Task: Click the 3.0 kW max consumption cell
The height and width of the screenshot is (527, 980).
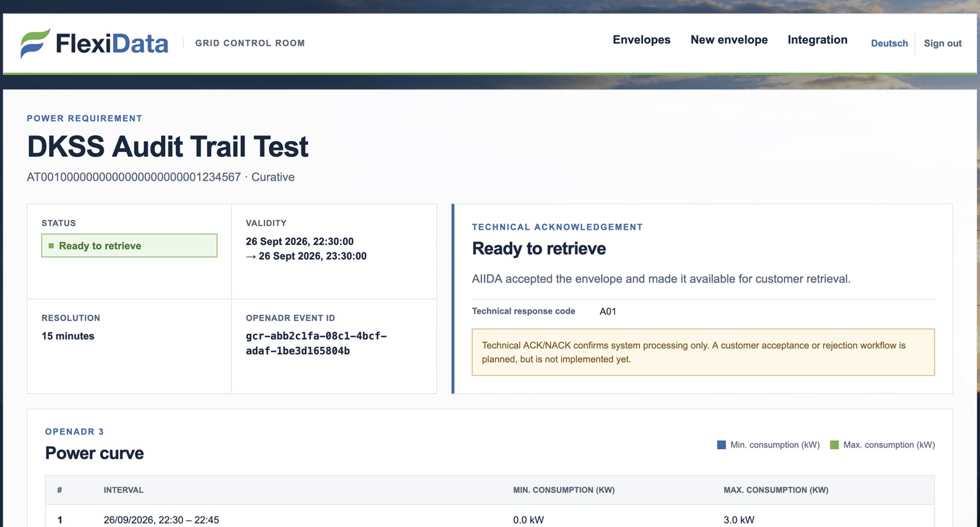Action: click(739, 520)
